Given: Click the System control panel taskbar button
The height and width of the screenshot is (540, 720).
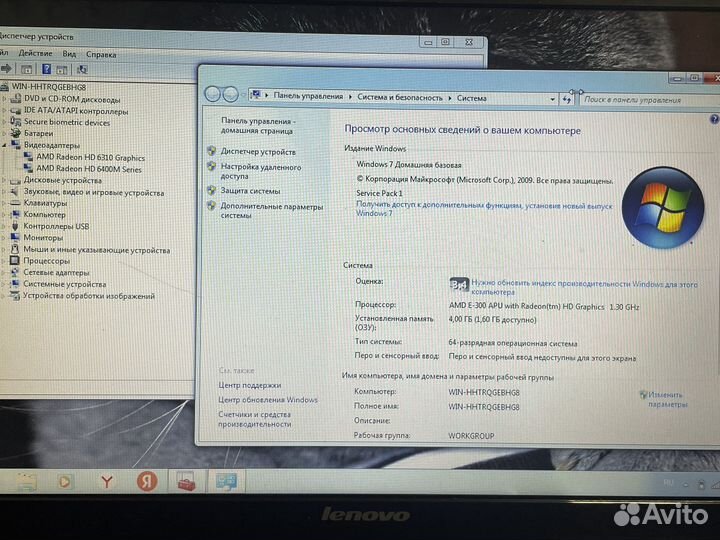Looking at the screenshot, I should [x=226, y=482].
